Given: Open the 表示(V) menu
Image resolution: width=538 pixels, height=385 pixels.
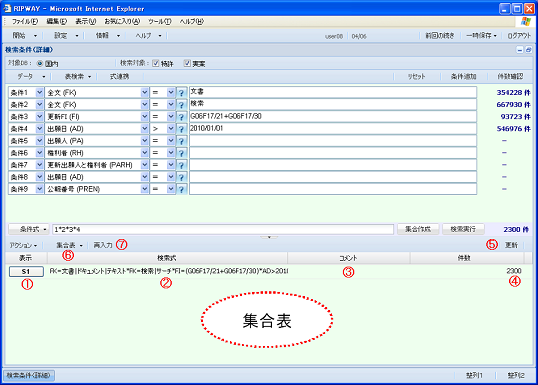Looking at the screenshot, I should [x=86, y=21].
